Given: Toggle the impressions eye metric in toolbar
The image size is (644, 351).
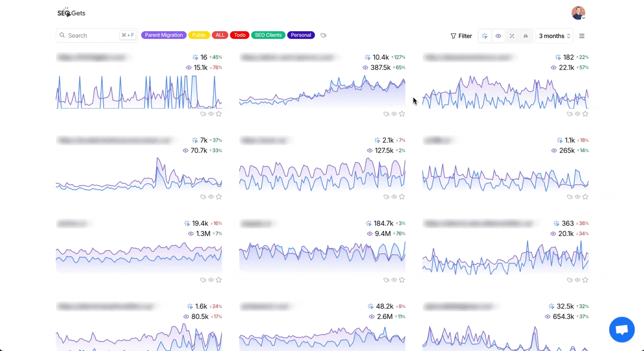Looking at the screenshot, I should [498, 36].
